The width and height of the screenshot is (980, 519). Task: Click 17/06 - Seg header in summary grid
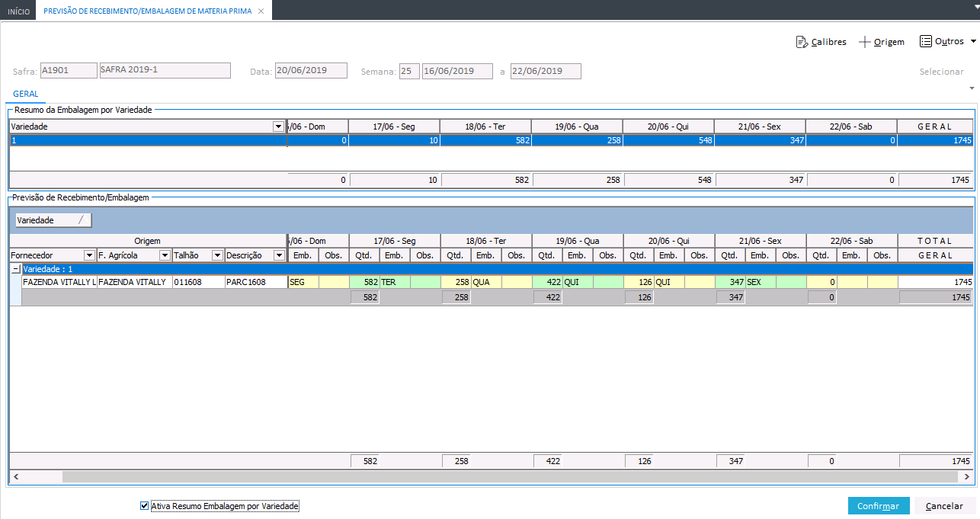tap(394, 127)
